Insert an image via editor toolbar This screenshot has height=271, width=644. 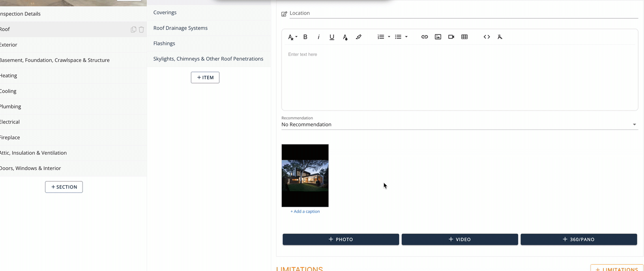pos(438,37)
